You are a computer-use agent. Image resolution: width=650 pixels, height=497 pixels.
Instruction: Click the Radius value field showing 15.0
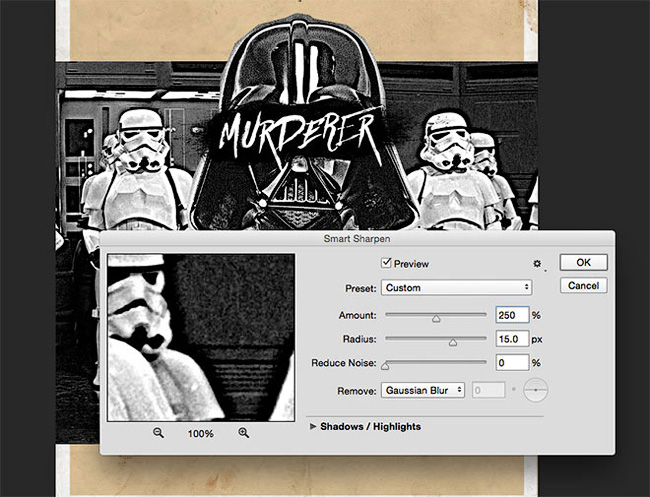pyautogui.click(x=512, y=339)
